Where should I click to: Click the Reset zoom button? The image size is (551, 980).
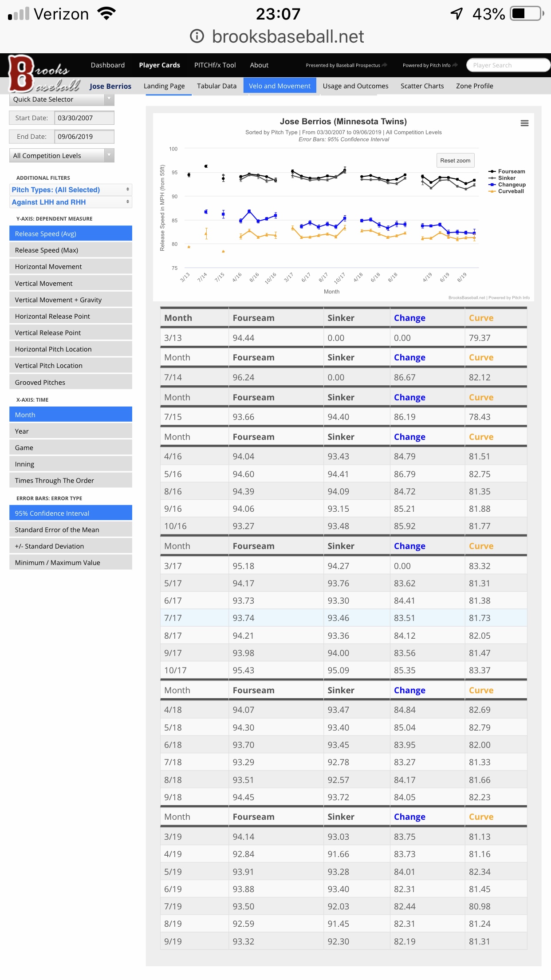(455, 161)
